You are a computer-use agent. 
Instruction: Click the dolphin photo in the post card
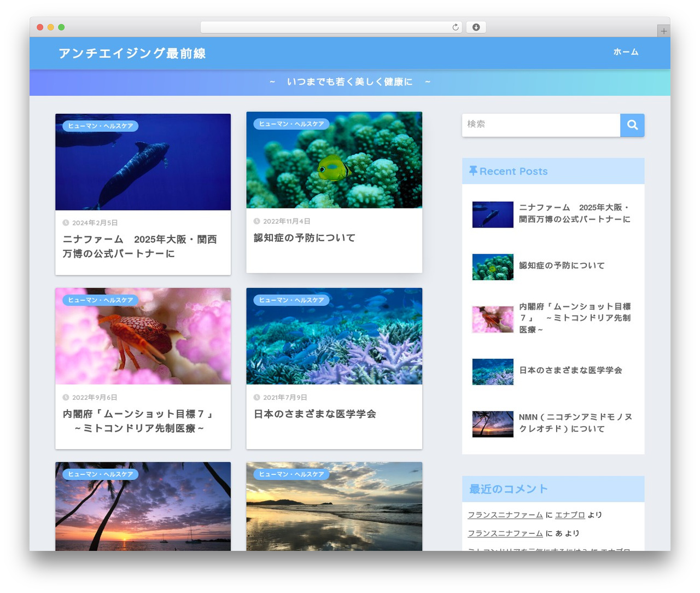143,162
